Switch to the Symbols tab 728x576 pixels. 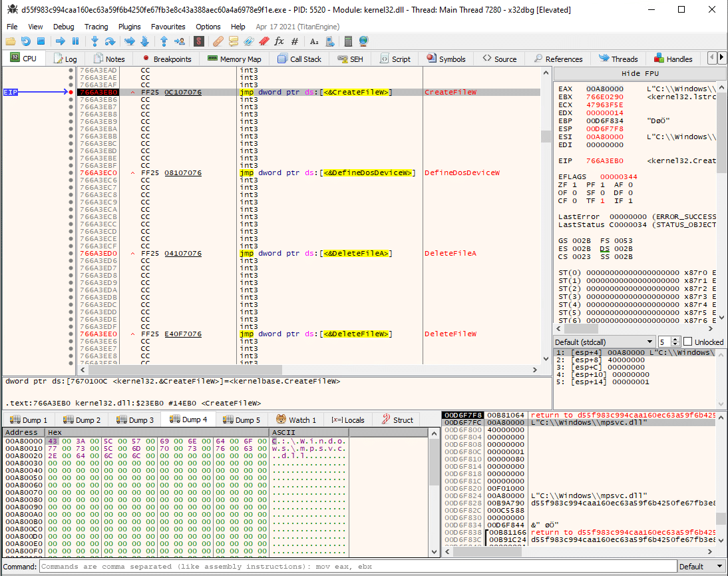click(446, 59)
